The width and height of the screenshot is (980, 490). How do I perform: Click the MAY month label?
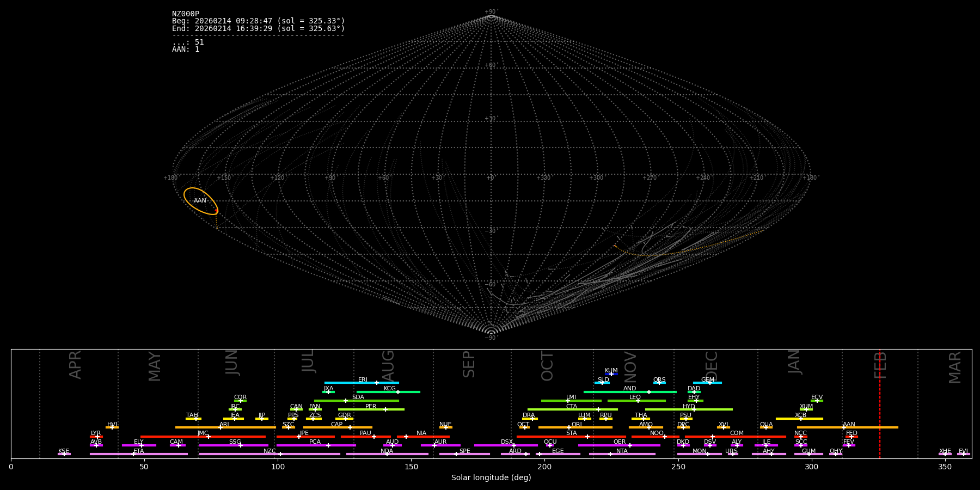coord(155,366)
